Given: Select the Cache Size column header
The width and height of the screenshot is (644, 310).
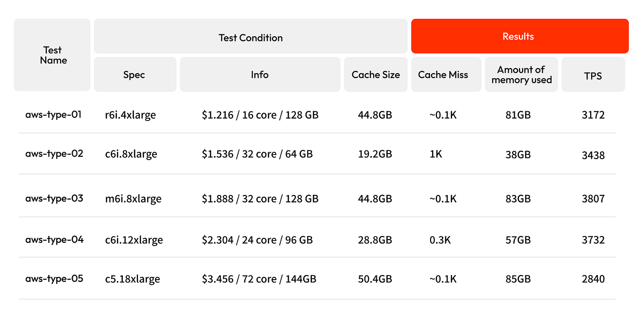Looking at the screenshot, I should pyautogui.click(x=376, y=75).
